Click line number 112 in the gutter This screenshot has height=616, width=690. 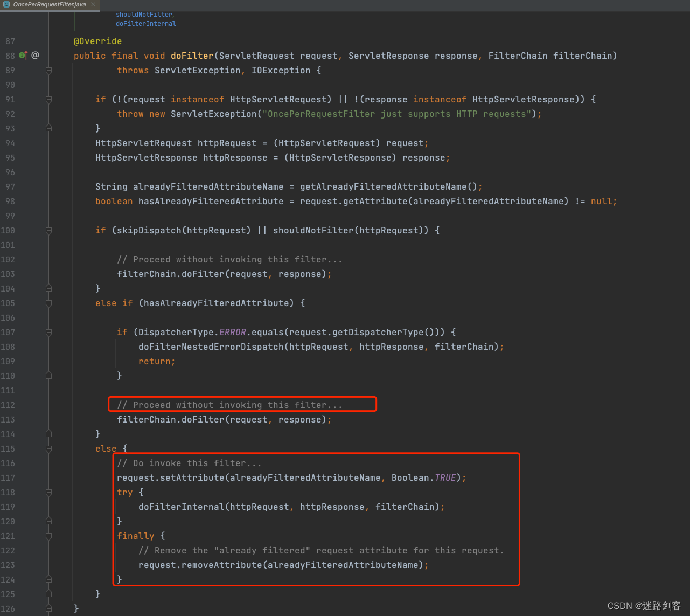tap(8, 405)
